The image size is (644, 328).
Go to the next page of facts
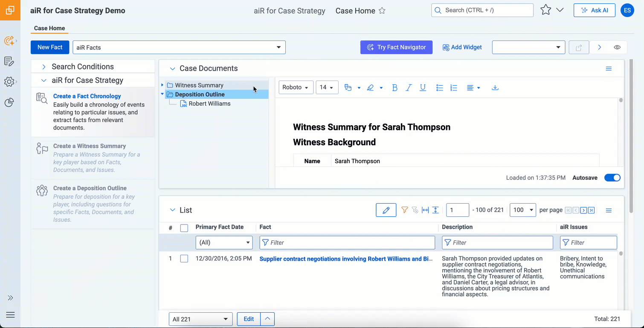(583, 210)
